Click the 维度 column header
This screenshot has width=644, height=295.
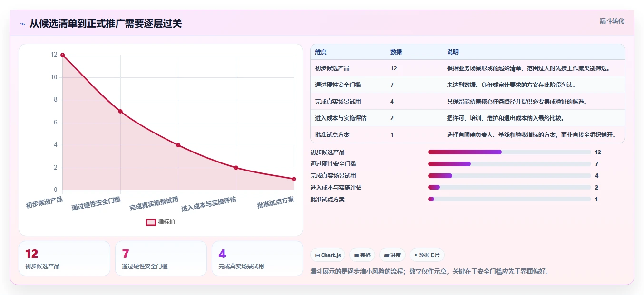[x=321, y=52]
